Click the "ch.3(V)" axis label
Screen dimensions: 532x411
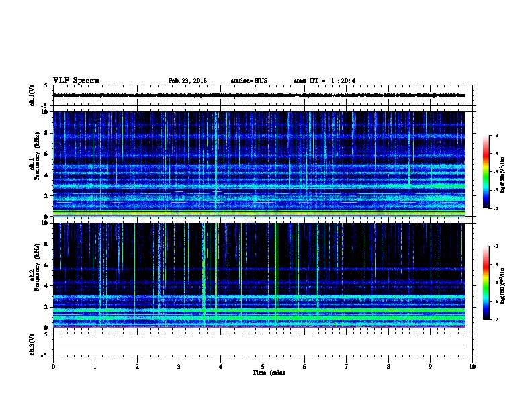(32, 345)
